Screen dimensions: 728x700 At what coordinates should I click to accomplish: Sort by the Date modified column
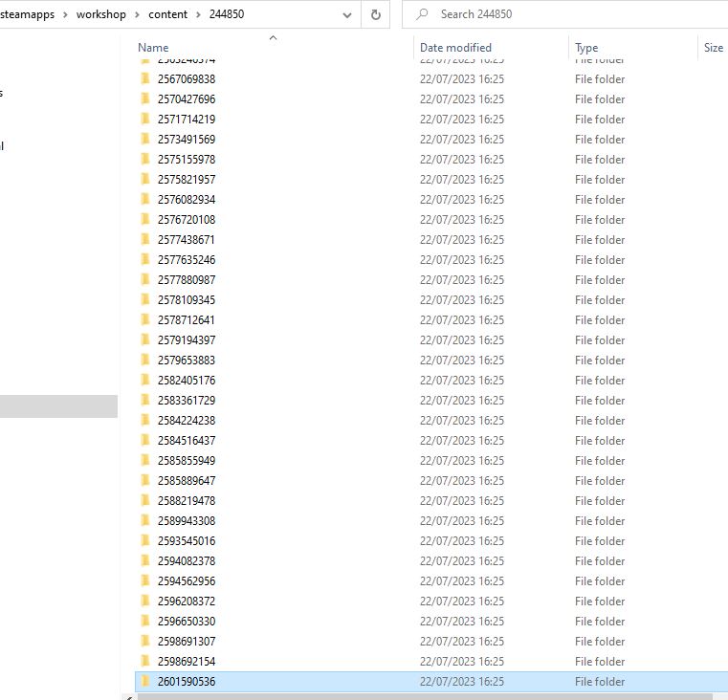[455, 48]
